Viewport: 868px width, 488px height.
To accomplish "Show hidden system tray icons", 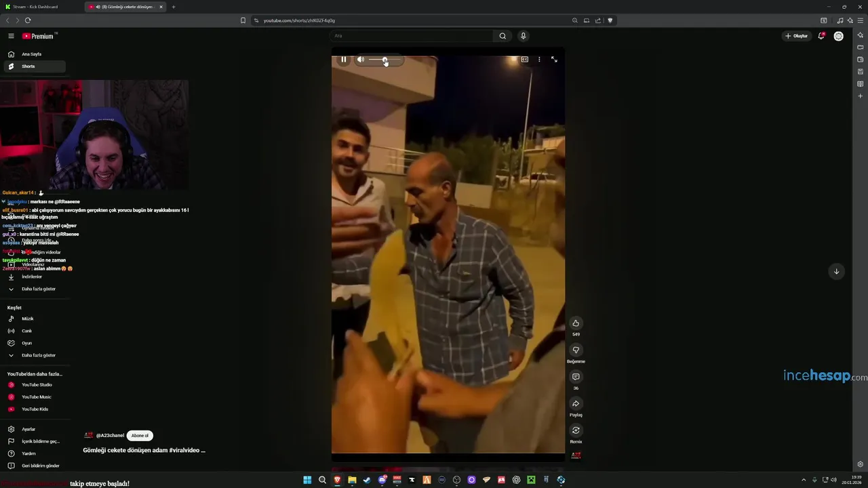I will pyautogui.click(x=804, y=480).
